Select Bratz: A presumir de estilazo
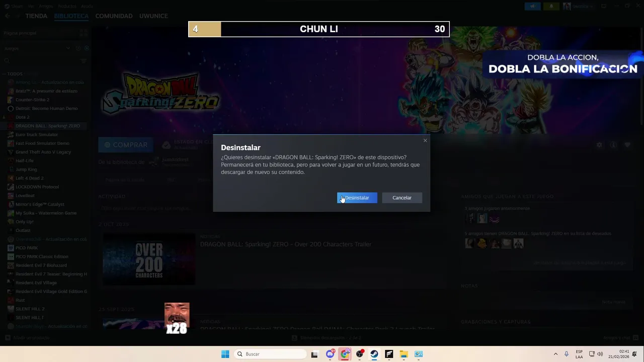Screen dimensions: 644x362 (46, 91)
